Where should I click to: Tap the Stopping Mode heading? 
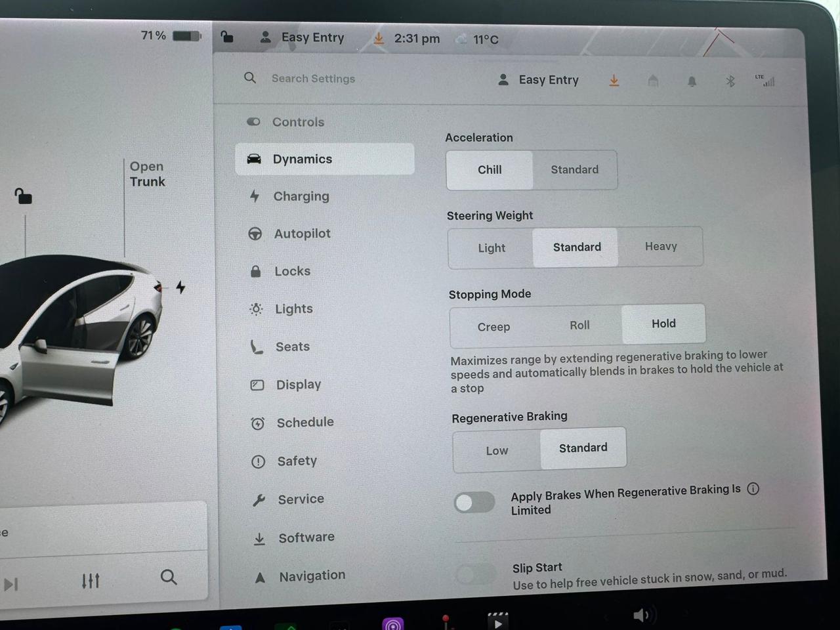(490, 295)
